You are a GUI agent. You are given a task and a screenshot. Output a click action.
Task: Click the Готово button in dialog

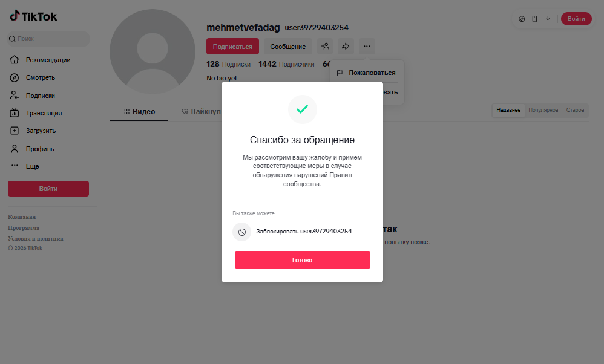pos(303,260)
